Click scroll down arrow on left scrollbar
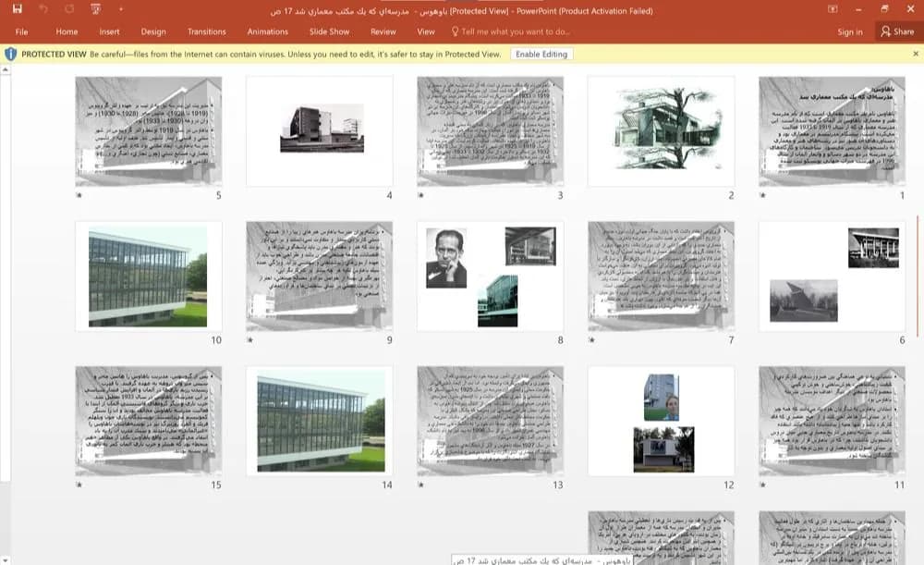This screenshot has height=565, width=924. [x=6, y=559]
